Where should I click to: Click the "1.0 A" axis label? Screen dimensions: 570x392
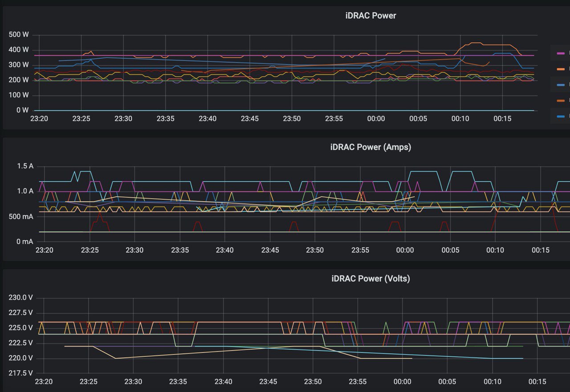[x=25, y=191]
